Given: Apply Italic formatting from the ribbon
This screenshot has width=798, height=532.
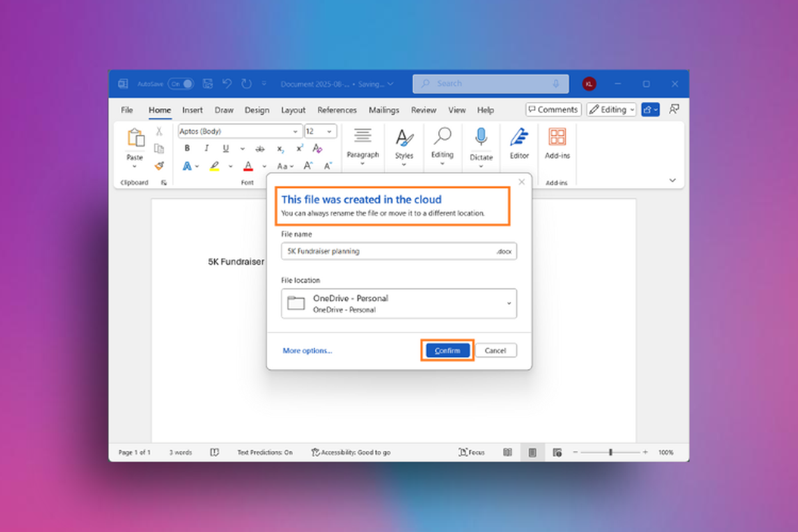Looking at the screenshot, I should point(207,148).
